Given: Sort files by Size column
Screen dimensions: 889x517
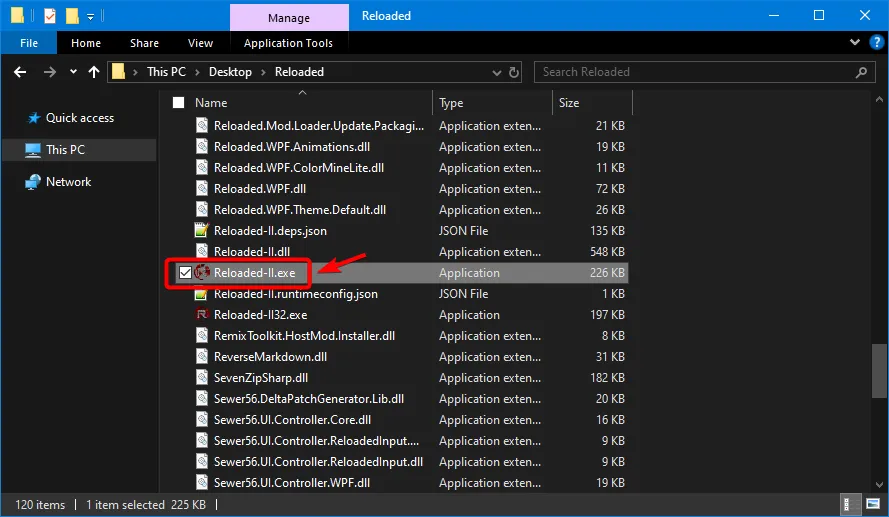Looking at the screenshot, I should click(x=569, y=103).
